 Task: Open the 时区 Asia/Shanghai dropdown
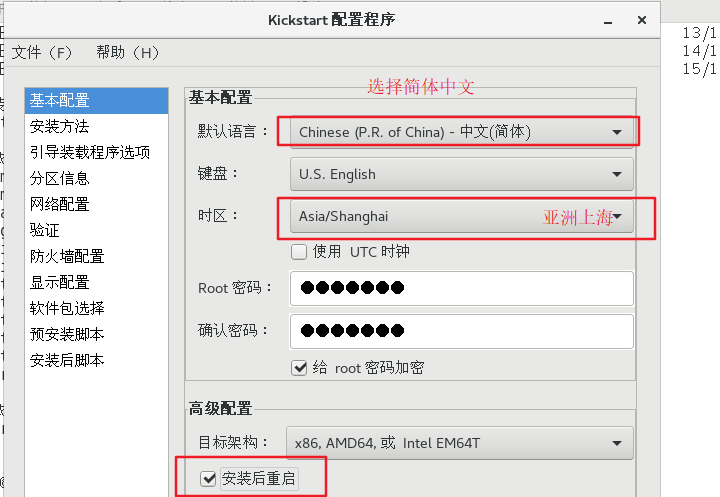(x=461, y=216)
